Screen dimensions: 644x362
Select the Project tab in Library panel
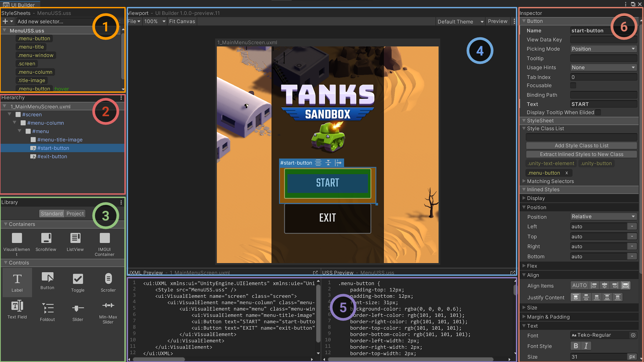pos(74,213)
